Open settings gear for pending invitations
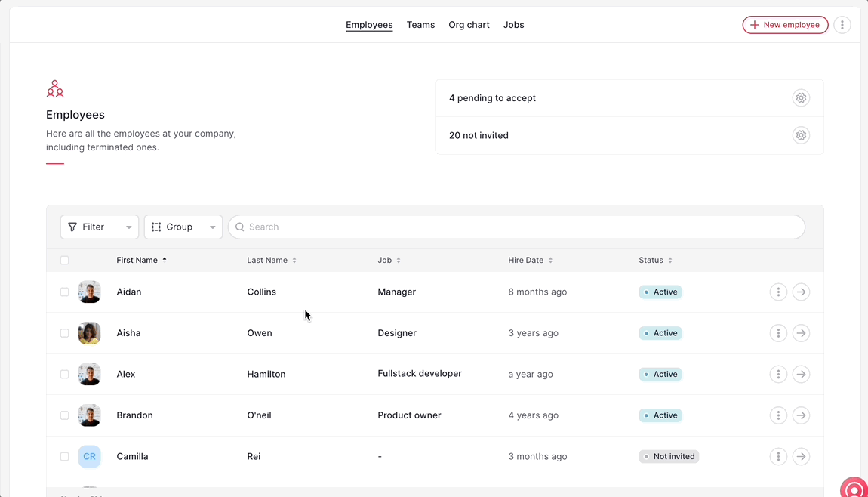The width and height of the screenshot is (868, 497). pos(801,97)
